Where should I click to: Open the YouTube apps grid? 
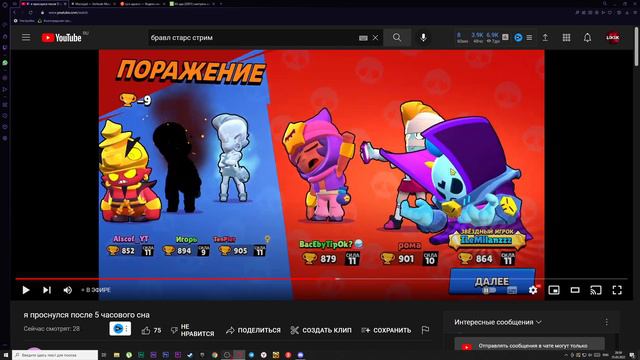566,38
